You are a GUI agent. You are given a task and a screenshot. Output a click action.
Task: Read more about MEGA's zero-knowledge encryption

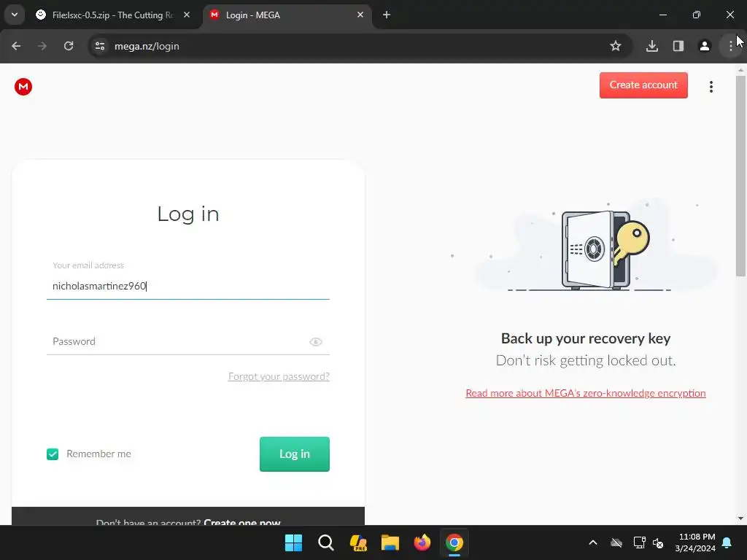pos(586,393)
